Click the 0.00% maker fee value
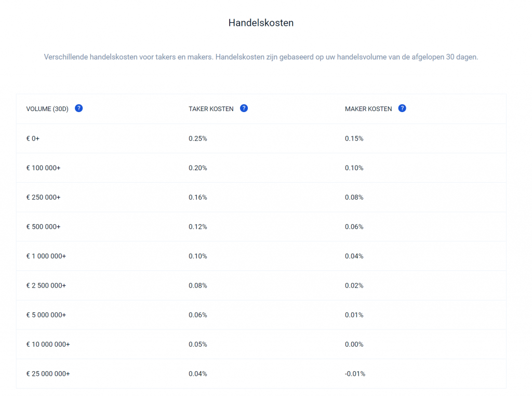The height and width of the screenshot is (396, 532). 354,345
